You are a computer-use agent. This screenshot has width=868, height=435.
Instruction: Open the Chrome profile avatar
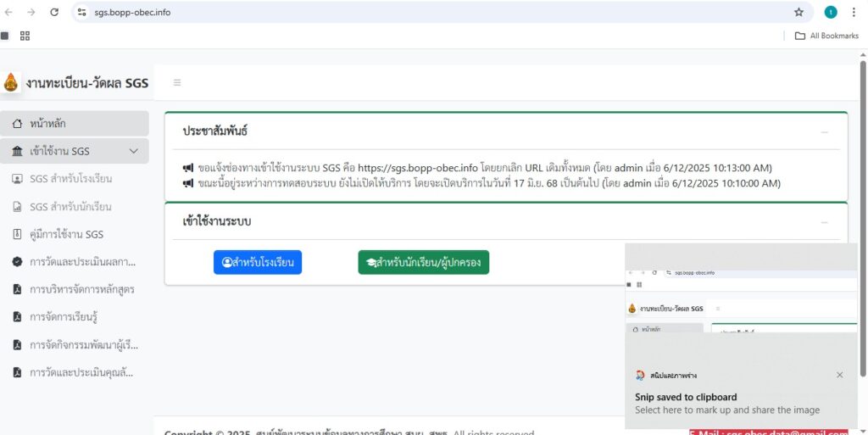(x=831, y=12)
